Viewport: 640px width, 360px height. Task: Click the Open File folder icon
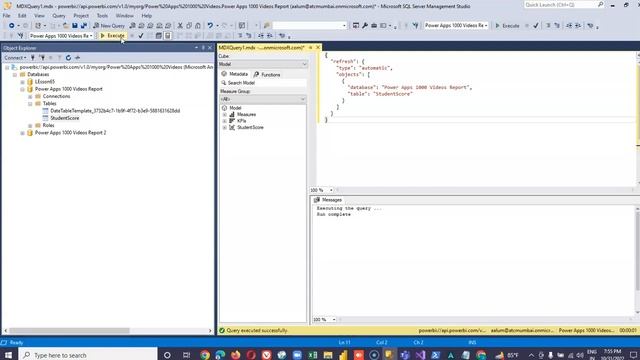pyautogui.click(x=66, y=26)
